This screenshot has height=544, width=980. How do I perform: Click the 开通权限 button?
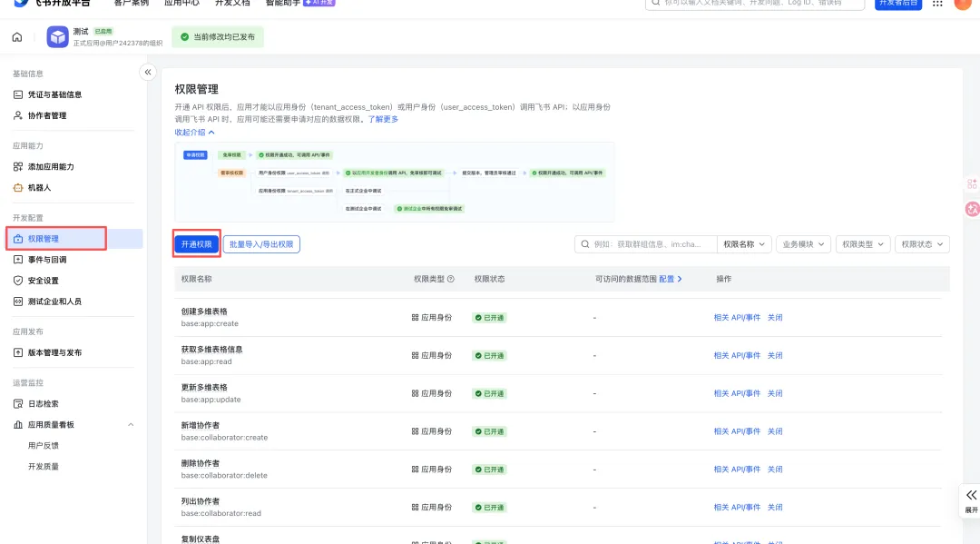pyautogui.click(x=196, y=244)
